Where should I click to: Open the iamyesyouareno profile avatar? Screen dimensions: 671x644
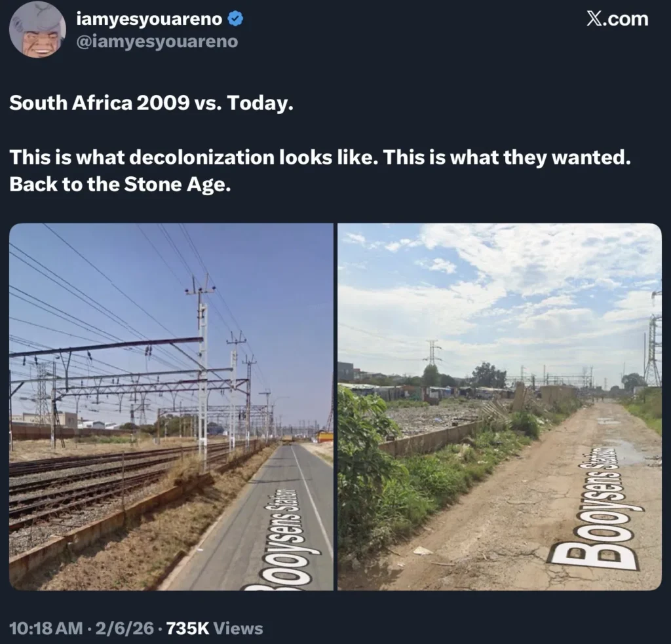coord(37,29)
